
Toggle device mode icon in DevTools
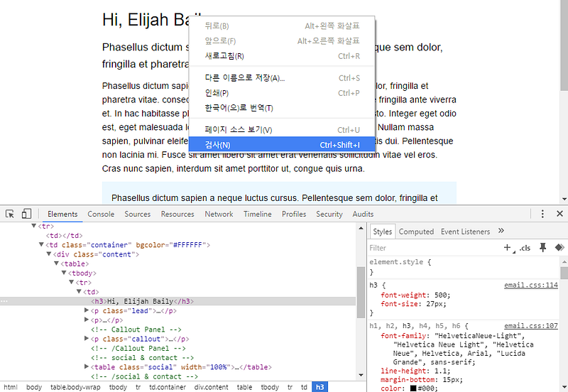coord(26,214)
